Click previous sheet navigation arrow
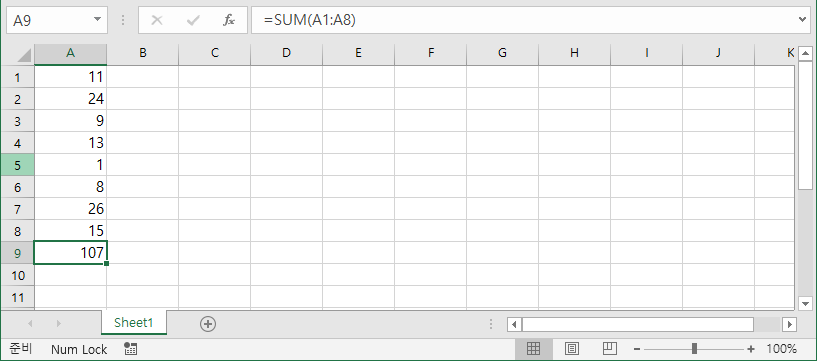 (x=30, y=324)
